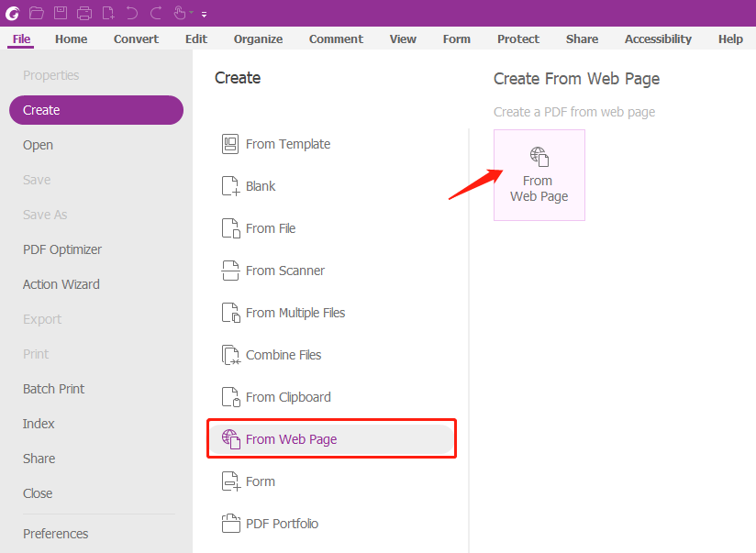Click the new blank page icon in toolbar
The height and width of the screenshot is (553, 756).
click(x=108, y=13)
